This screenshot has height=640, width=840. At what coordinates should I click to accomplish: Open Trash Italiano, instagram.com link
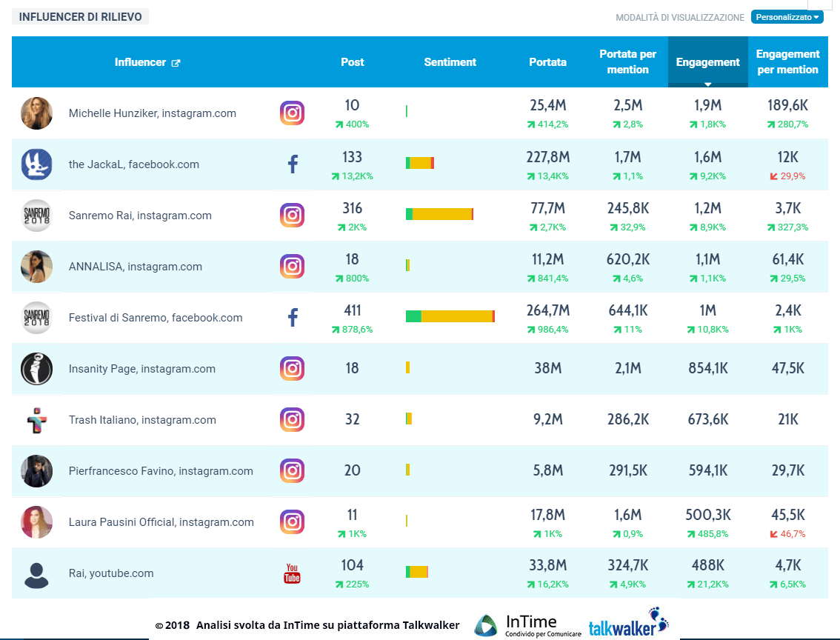[142, 420]
